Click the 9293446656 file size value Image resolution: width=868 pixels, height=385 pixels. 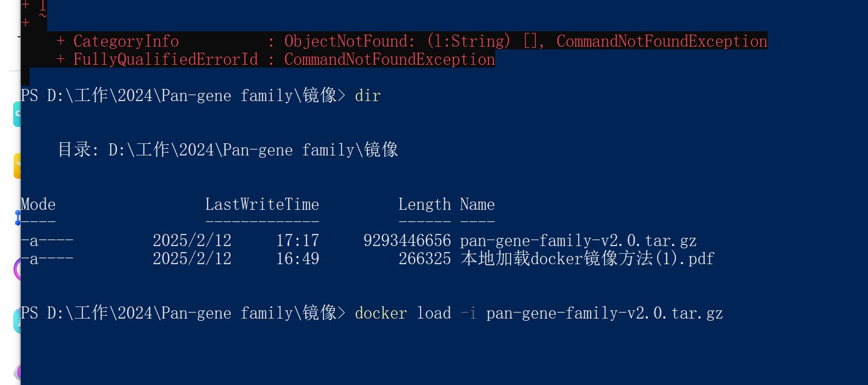[x=407, y=241]
